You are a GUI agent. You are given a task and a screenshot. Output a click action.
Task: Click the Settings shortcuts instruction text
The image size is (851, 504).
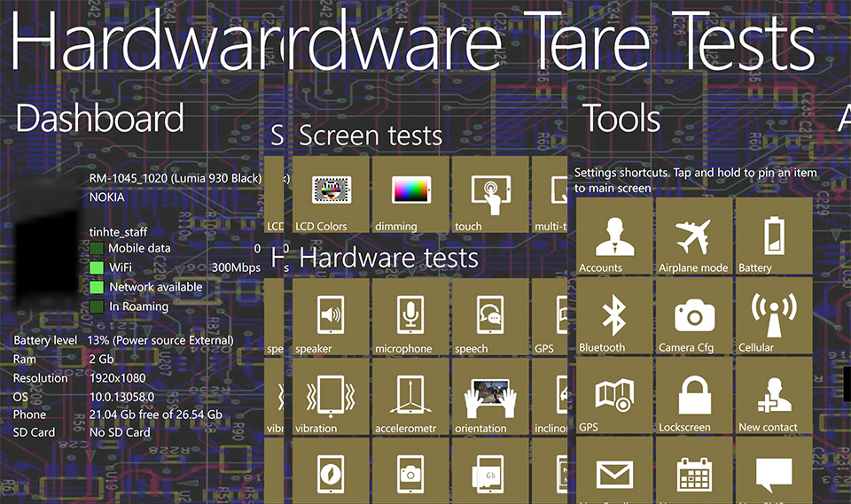pyautogui.click(x=696, y=180)
